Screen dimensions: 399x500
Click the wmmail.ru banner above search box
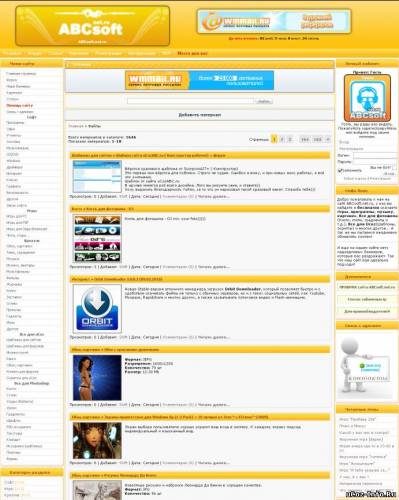199,80
